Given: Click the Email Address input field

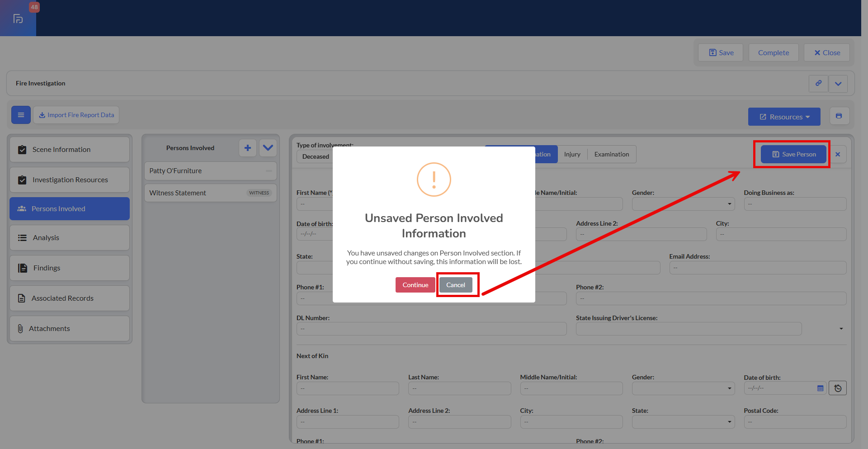Looking at the screenshot, I should 757,268.
